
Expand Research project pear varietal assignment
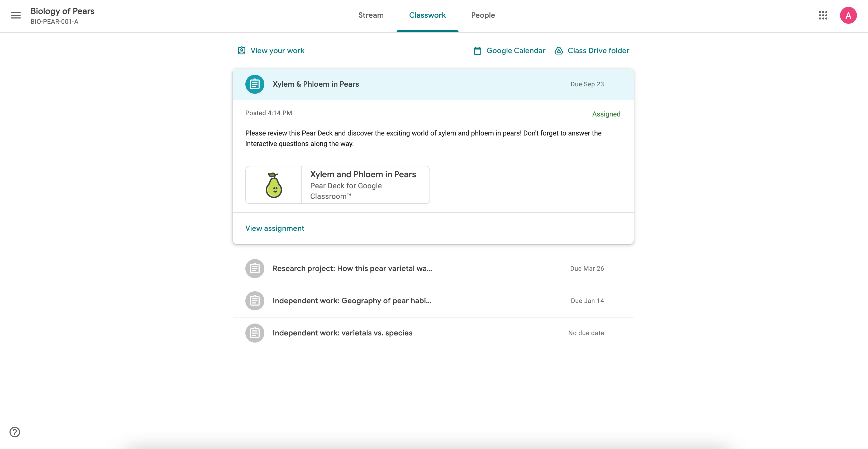[433, 269]
